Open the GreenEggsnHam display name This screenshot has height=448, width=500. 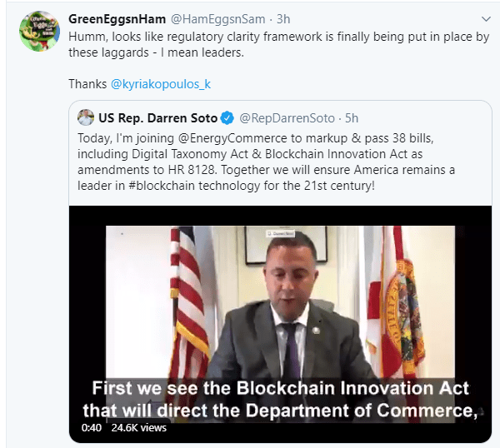coord(117,18)
